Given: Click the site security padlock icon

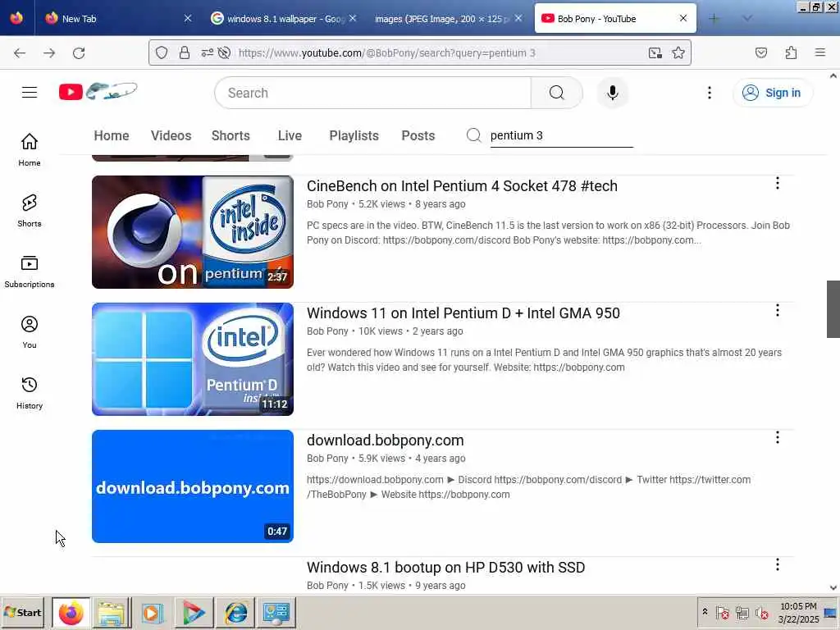Looking at the screenshot, I should point(185,52).
